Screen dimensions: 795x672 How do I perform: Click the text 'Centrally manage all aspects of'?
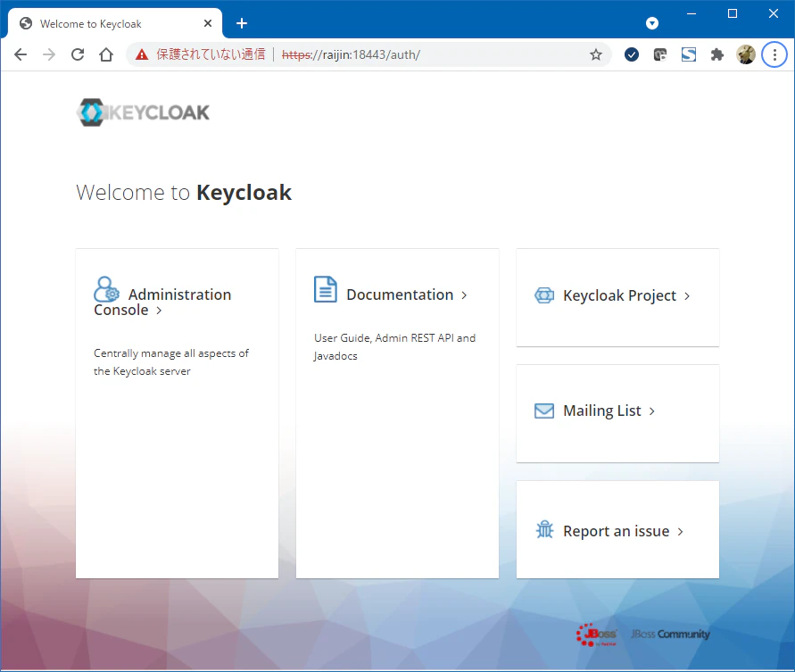(x=171, y=353)
